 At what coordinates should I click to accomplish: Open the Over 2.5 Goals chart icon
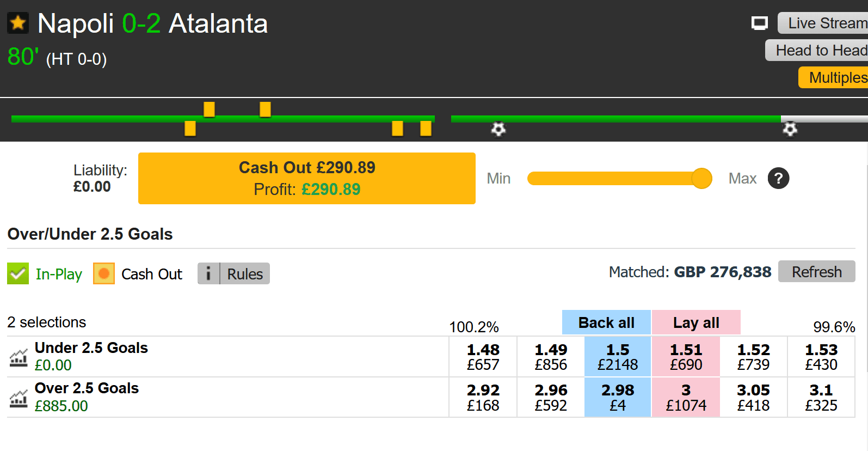coord(19,399)
